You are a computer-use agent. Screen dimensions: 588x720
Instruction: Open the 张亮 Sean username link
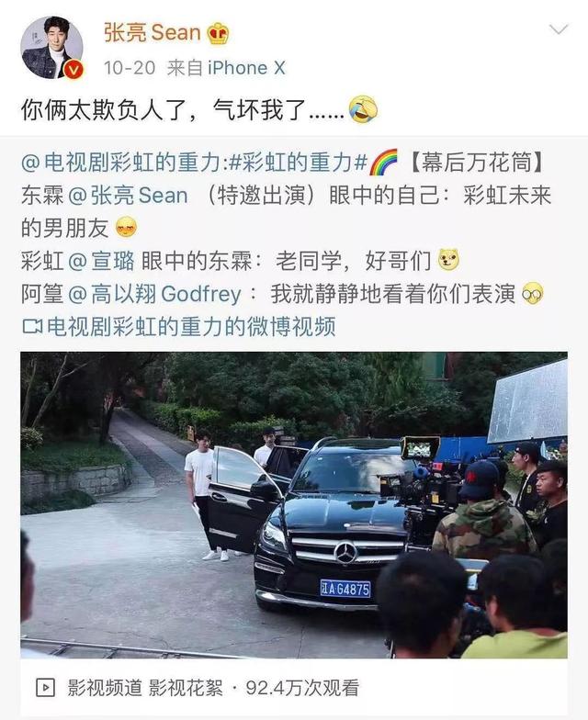[x=153, y=33]
